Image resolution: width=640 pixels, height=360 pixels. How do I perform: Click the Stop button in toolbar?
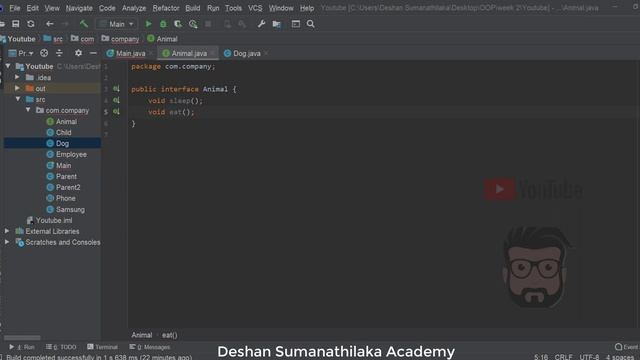(208, 24)
